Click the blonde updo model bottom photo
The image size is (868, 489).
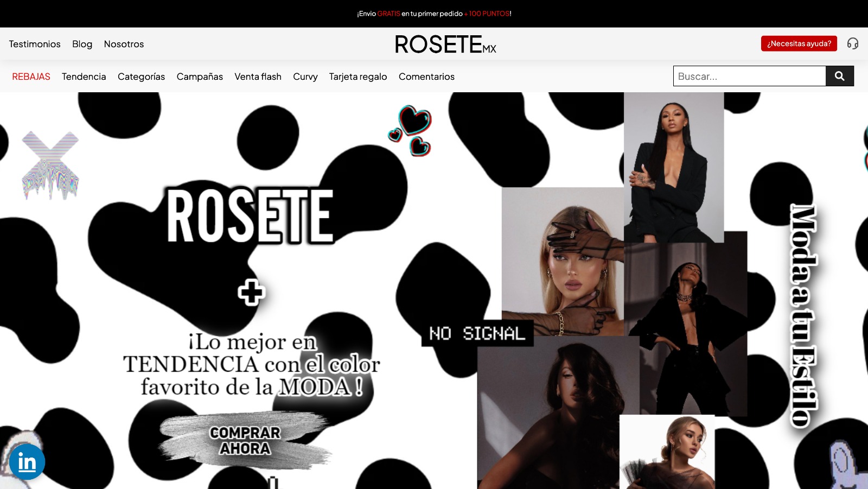[667, 452]
